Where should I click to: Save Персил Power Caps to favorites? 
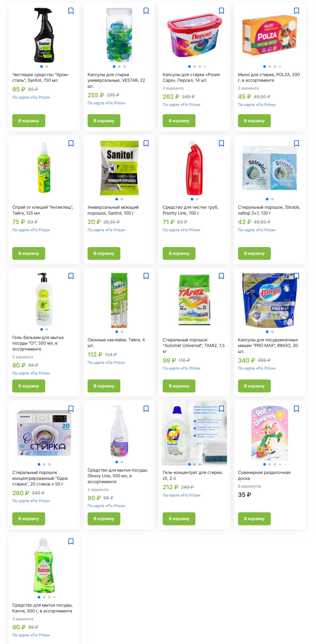click(x=221, y=11)
